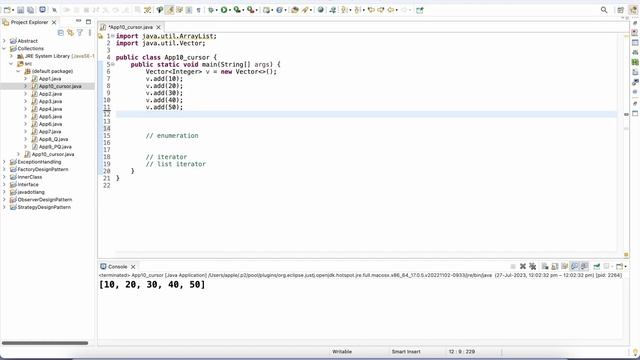Screen dimensions: 640x360
Task: Toggle Show Console on standard out change
Action: (x=574, y=266)
